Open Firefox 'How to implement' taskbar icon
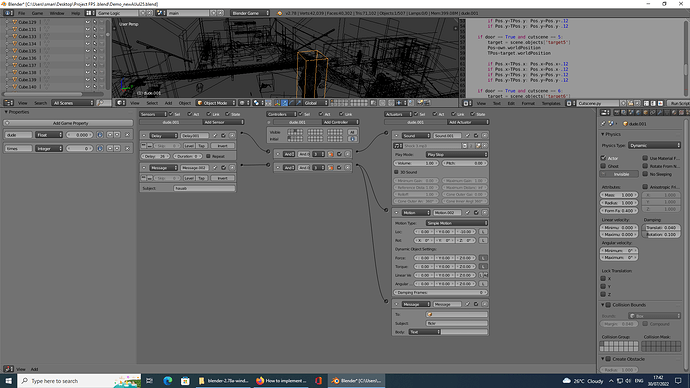Screen dimensions: 690x388 282,381
